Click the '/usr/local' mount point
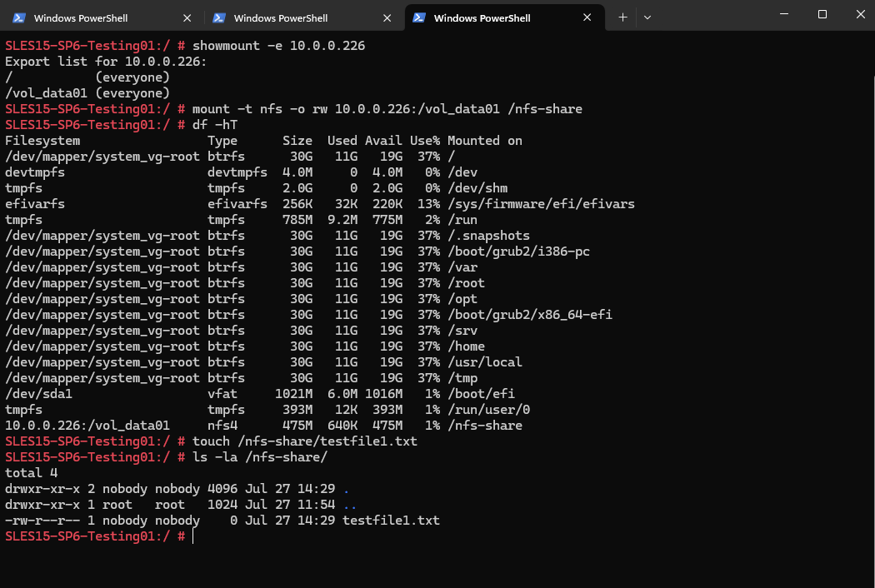The image size is (875, 588). click(x=484, y=362)
